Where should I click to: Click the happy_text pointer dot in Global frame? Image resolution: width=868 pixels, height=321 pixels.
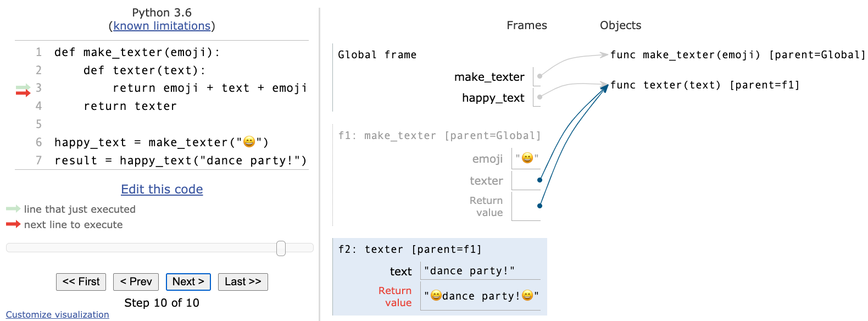[x=539, y=97]
